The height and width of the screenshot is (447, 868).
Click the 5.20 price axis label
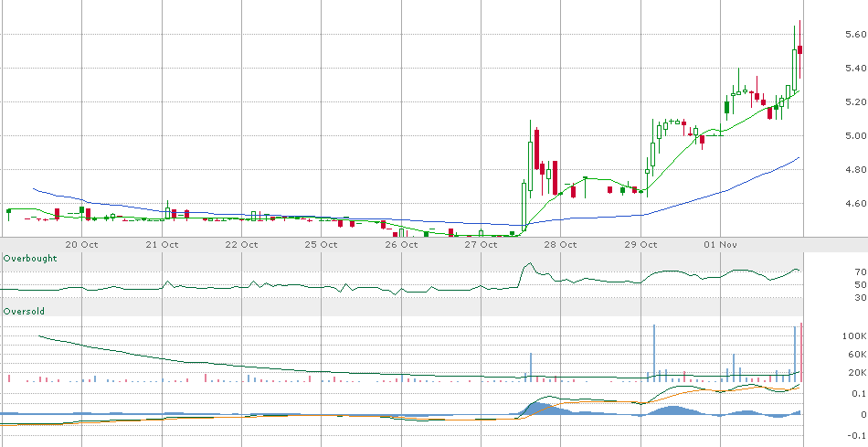(855, 101)
